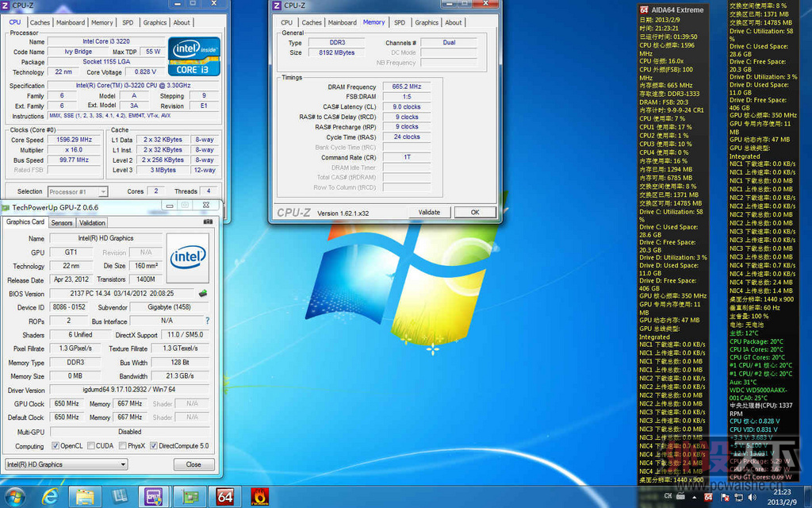Click the Command Rate value 1T
Screen dimensions: 812x508
pyautogui.click(x=407, y=157)
